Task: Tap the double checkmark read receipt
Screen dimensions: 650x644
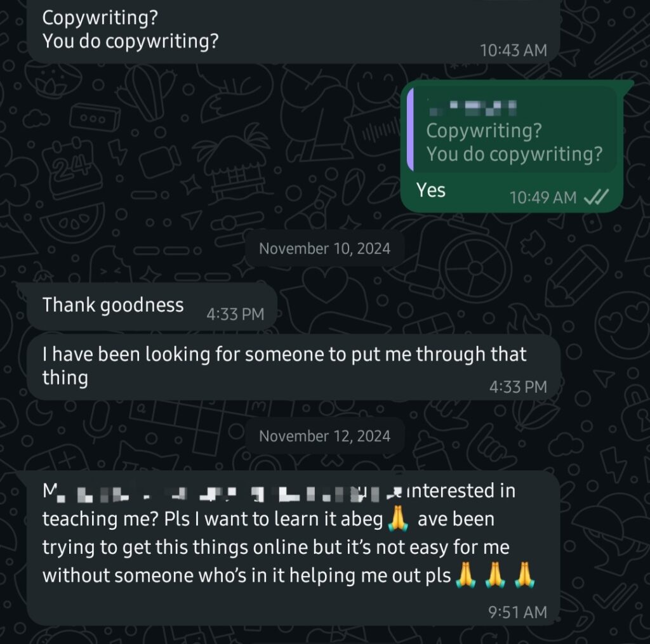Action: point(596,197)
